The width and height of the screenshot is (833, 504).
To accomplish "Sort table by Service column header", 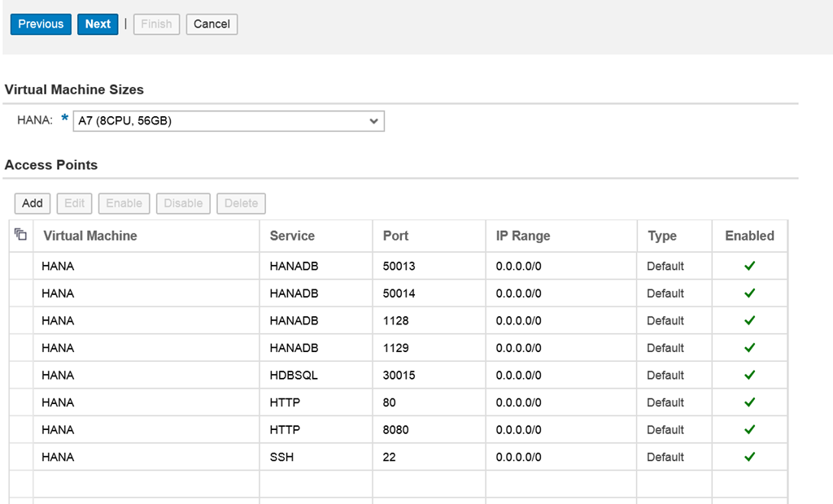I will pos(292,236).
